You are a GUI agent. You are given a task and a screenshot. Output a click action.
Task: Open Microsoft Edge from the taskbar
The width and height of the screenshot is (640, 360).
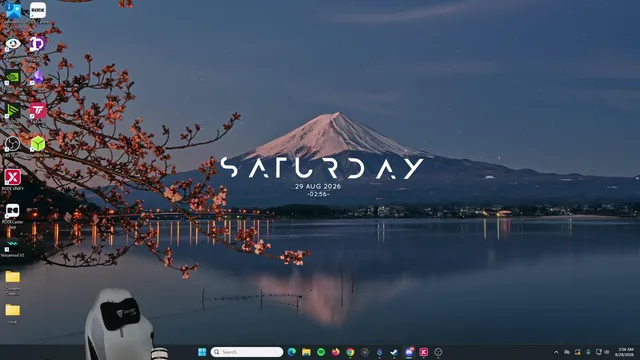click(291, 352)
